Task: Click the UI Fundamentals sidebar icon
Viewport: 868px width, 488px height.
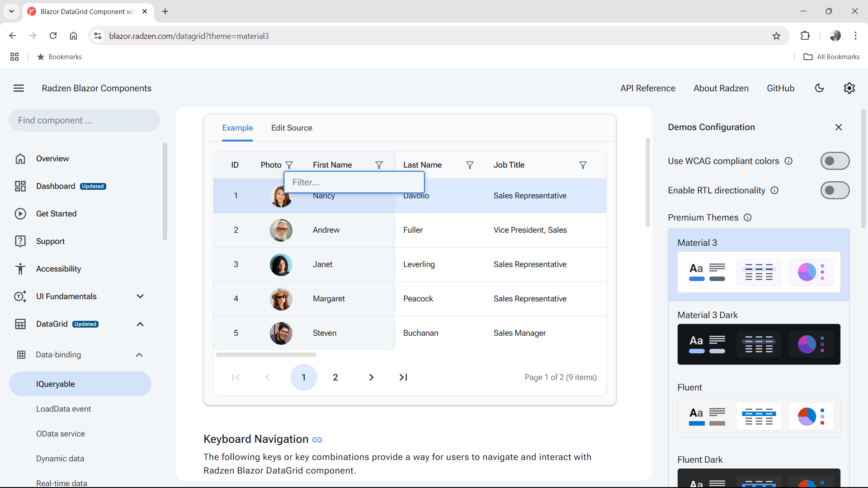Action: point(20,296)
